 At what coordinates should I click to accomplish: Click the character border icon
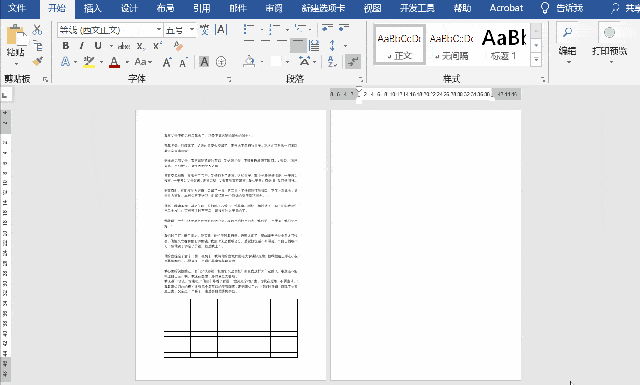click(x=221, y=29)
